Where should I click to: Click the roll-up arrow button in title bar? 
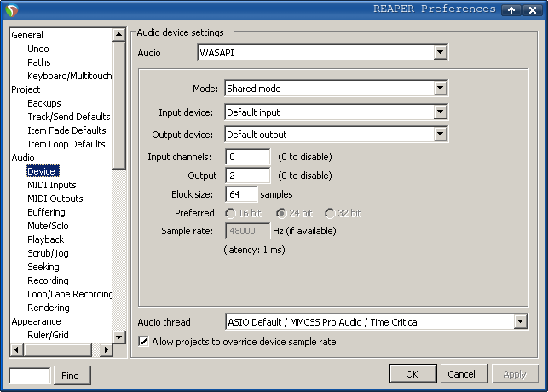(511, 10)
